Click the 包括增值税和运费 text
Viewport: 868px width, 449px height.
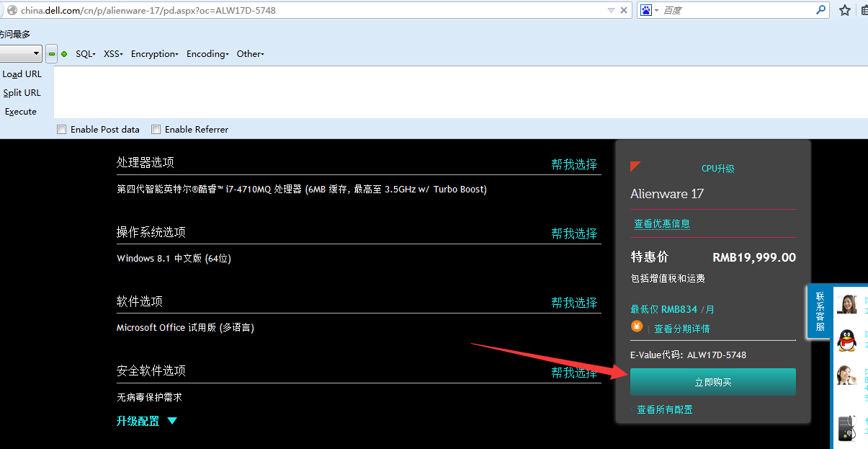coord(668,278)
